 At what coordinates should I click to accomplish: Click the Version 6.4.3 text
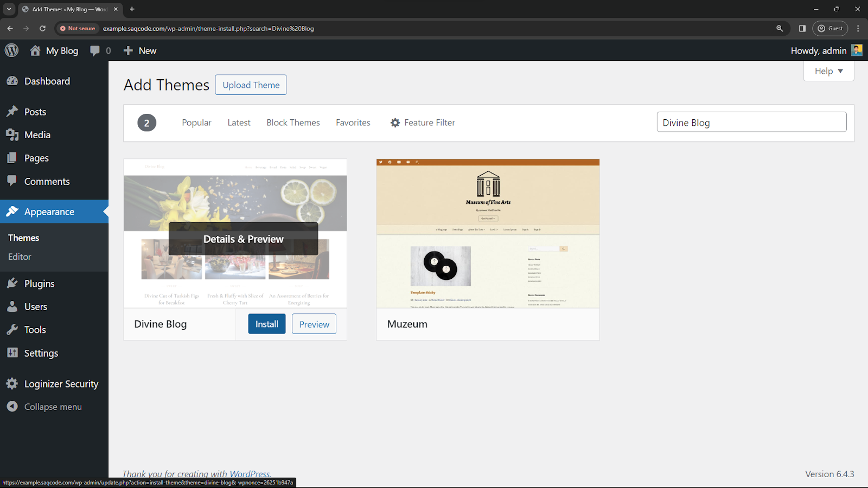tap(829, 474)
